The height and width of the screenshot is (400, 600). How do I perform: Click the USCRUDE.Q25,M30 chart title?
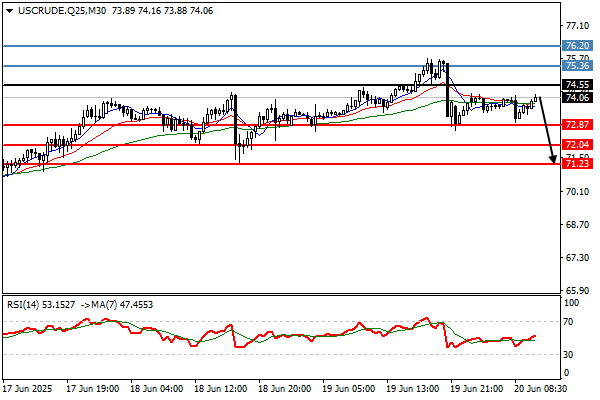62,11
